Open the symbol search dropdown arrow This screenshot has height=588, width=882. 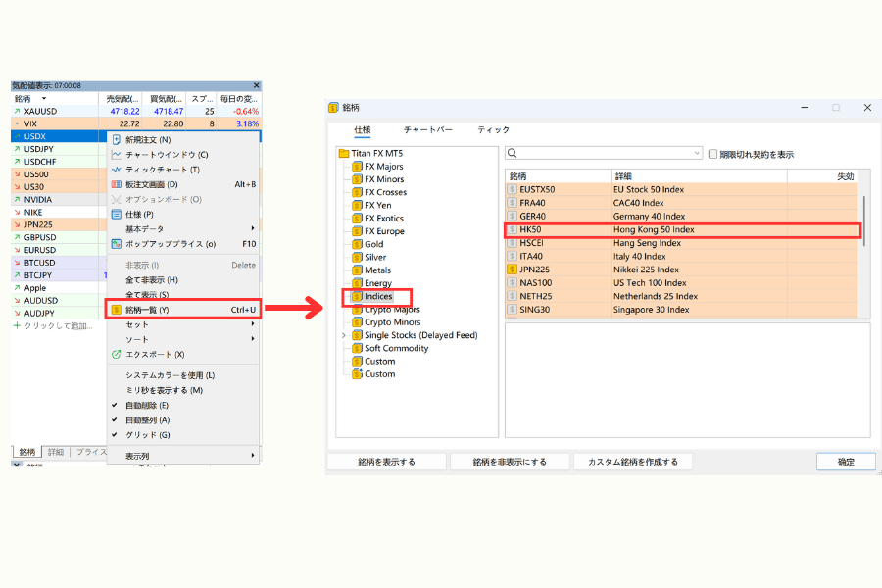(698, 154)
